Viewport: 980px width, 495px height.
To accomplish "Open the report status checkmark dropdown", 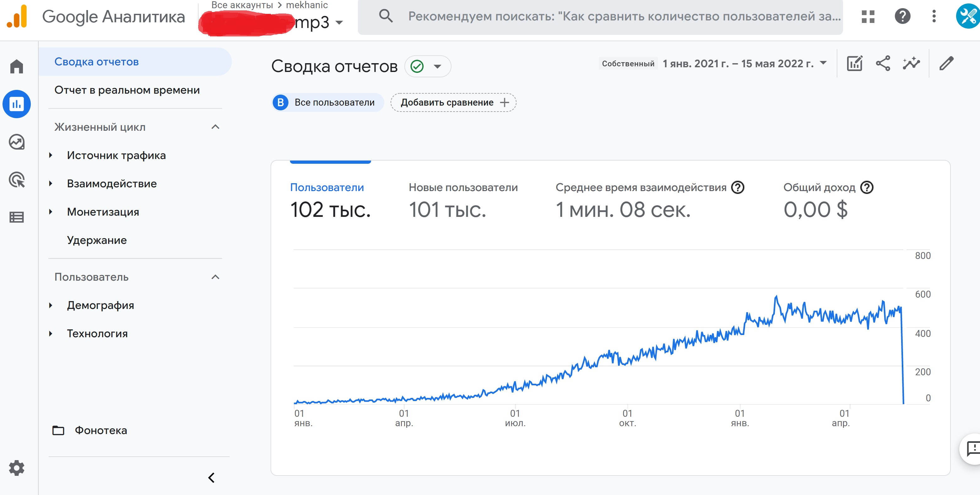I will pos(428,67).
